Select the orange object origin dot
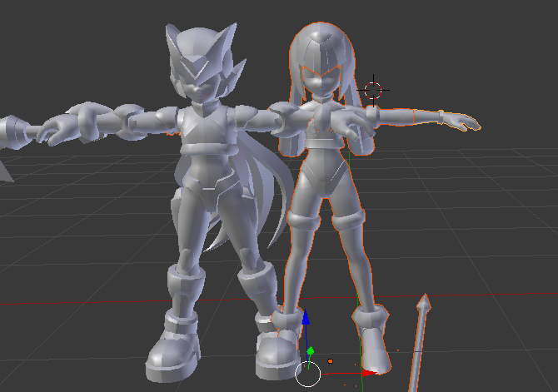558x392 pixels. 331,361
